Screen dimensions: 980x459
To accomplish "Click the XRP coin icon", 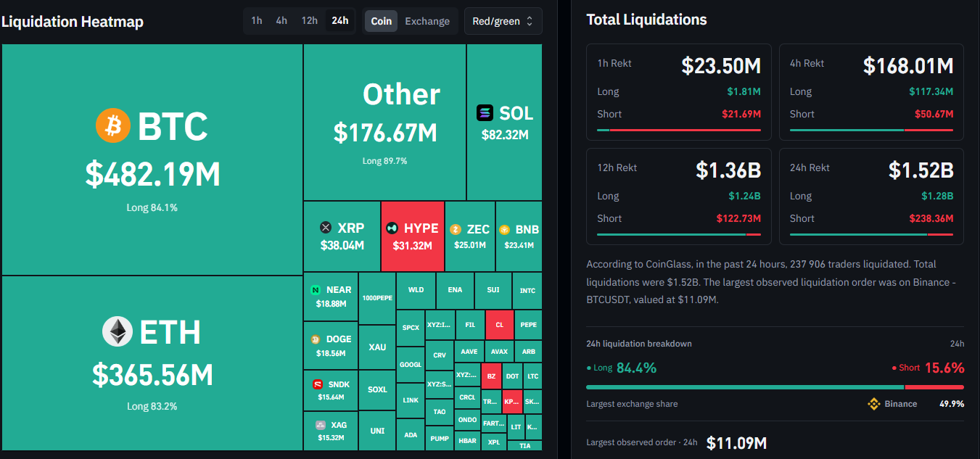I will coord(326,228).
